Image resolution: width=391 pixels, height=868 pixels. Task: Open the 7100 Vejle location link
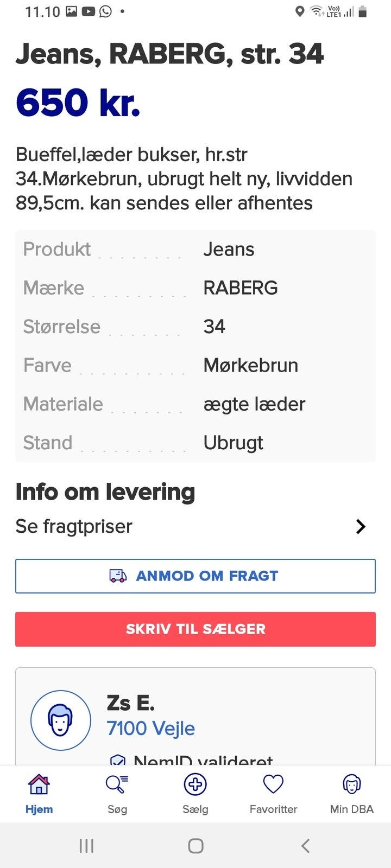pos(151,729)
